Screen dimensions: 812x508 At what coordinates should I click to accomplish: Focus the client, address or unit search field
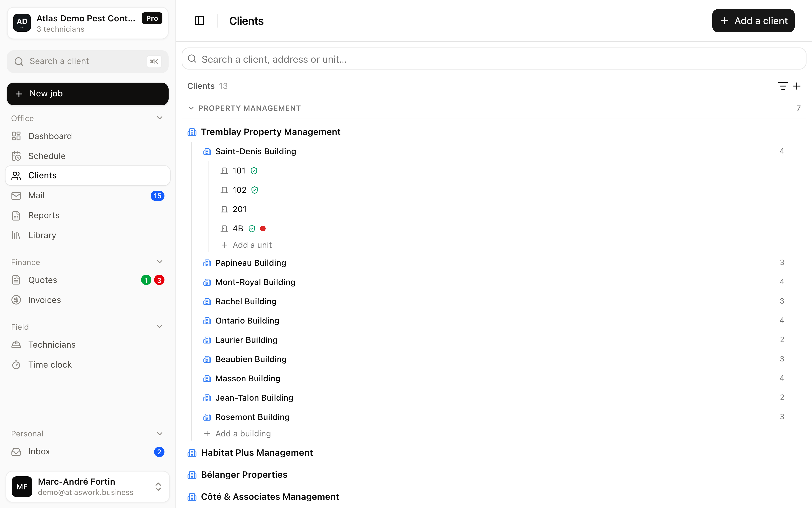click(x=494, y=59)
